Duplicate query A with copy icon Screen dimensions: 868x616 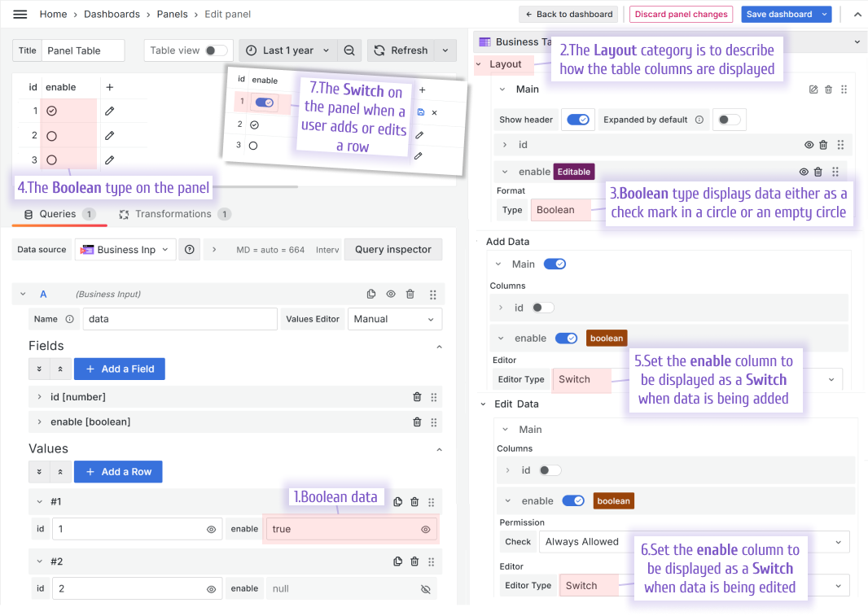371,295
